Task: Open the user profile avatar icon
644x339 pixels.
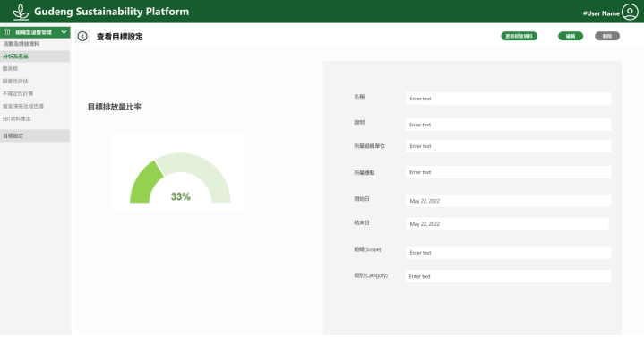Action: [x=630, y=12]
